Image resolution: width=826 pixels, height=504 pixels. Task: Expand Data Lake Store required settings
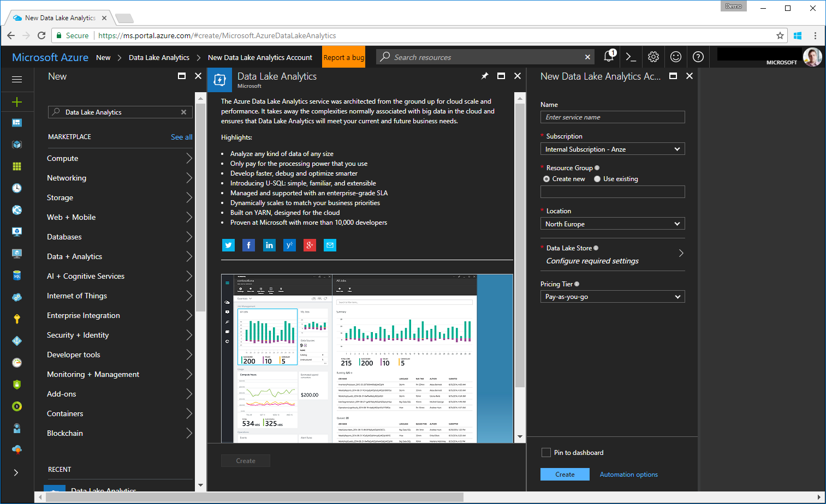point(613,254)
